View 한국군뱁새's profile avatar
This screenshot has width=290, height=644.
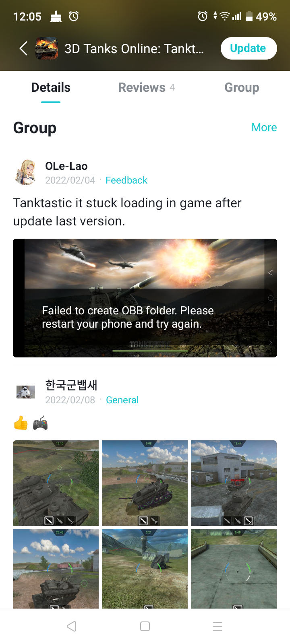coord(26,392)
